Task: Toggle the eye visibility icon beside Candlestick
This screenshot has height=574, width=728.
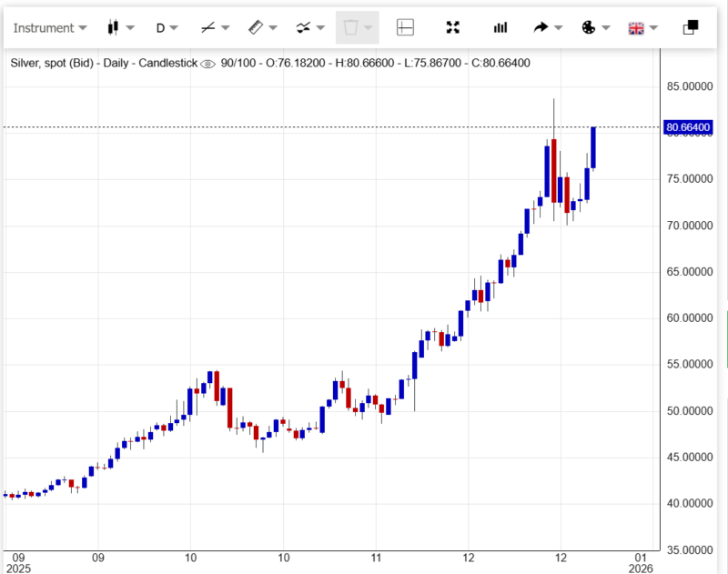Action: (x=207, y=64)
